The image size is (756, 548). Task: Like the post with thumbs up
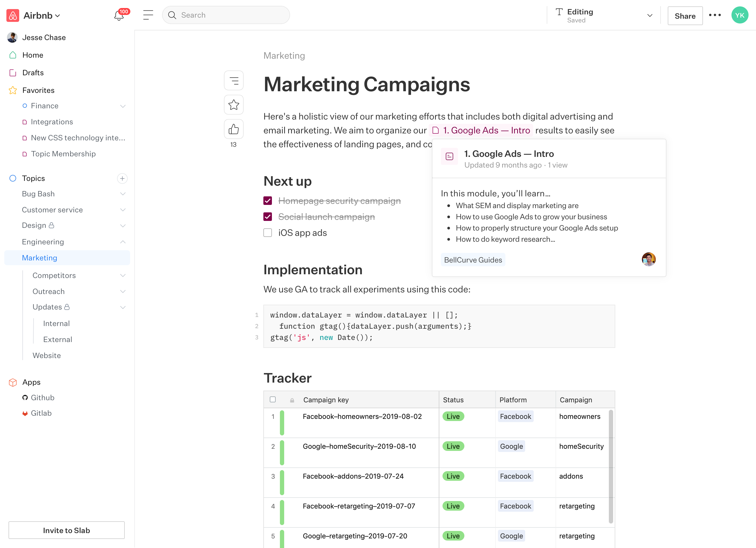[234, 129]
